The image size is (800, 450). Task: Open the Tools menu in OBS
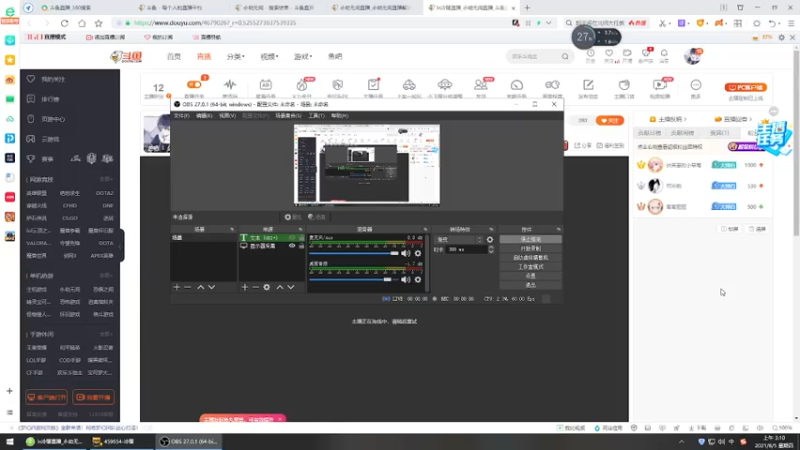click(316, 116)
